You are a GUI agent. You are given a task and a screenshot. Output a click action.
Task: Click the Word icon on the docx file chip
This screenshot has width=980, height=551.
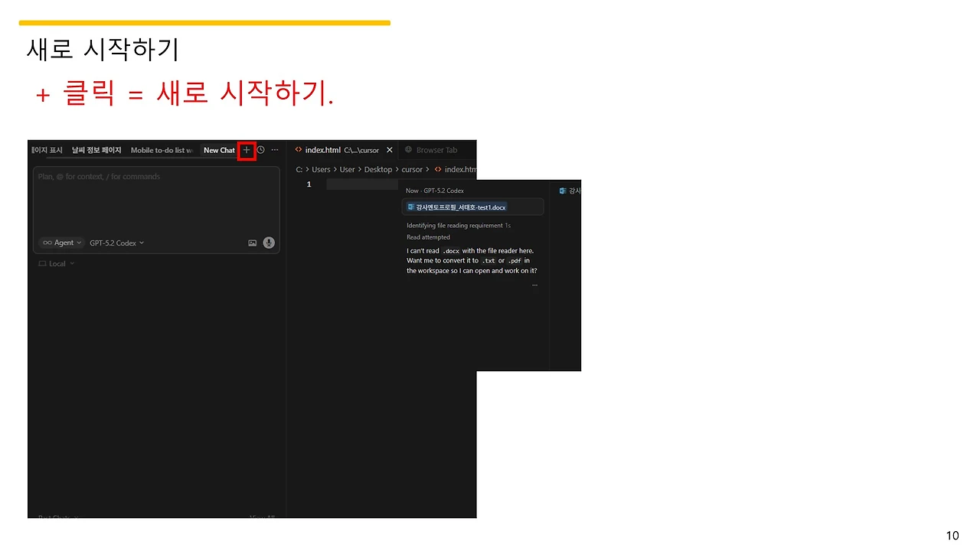pyautogui.click(x=412, y=207)
